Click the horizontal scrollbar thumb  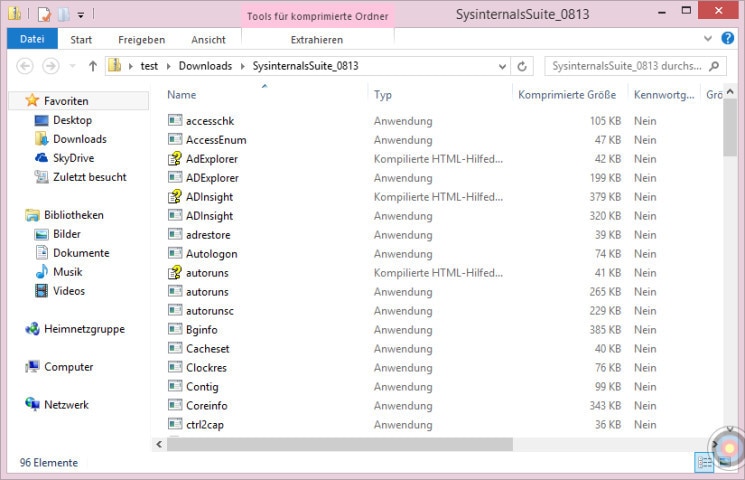pos(340,444)
